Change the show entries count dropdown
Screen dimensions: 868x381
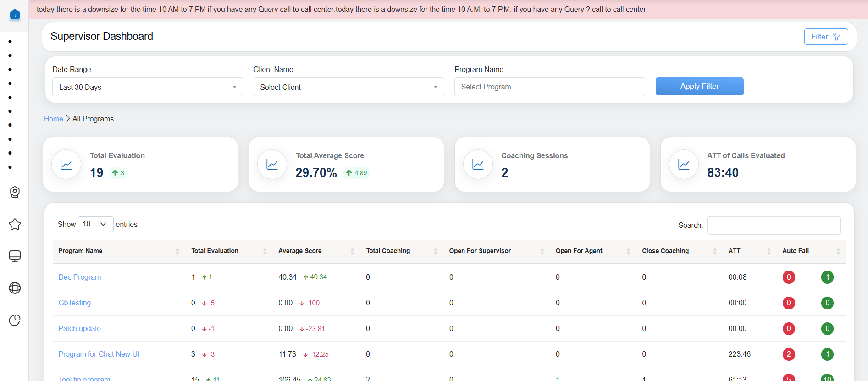tap(95, 224)
